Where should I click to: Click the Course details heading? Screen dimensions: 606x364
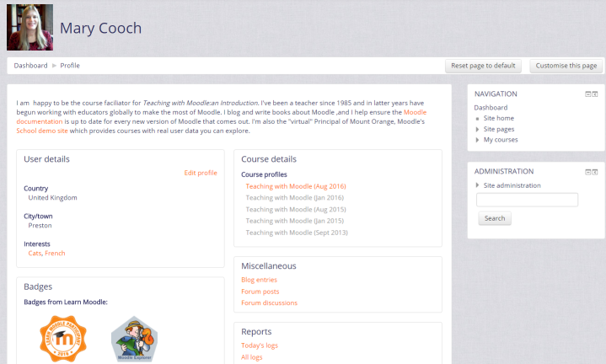269,159
